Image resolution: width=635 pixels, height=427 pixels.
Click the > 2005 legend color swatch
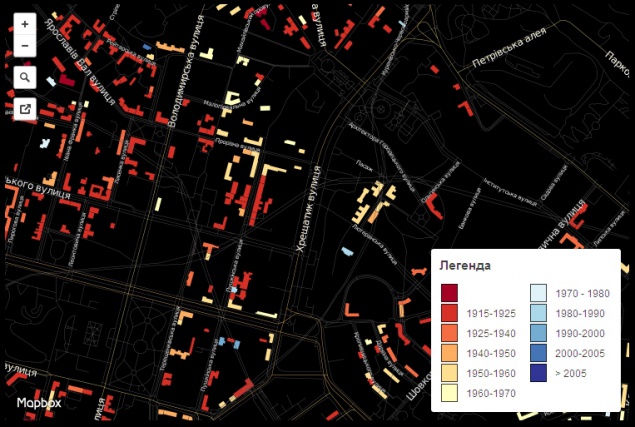[539, 373]
